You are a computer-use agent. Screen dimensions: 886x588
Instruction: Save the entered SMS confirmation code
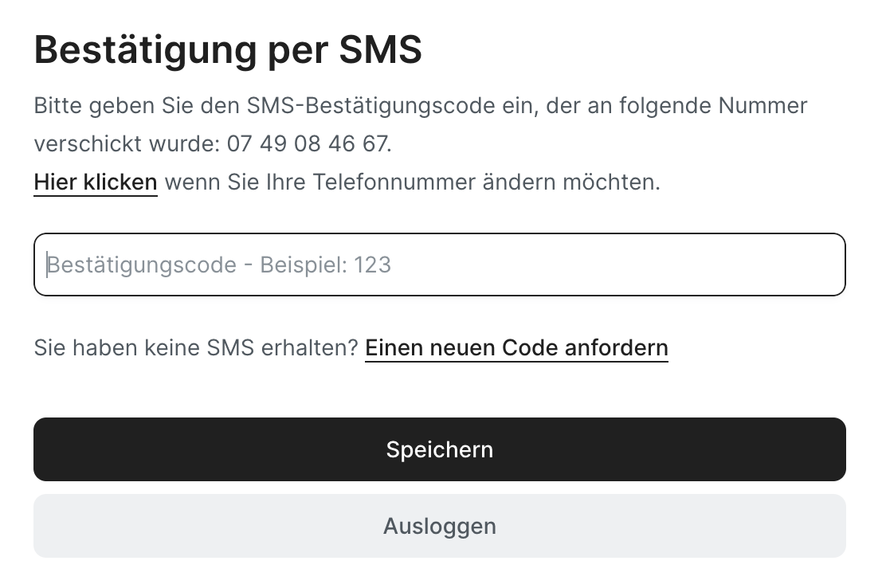[x=439, y=449]
